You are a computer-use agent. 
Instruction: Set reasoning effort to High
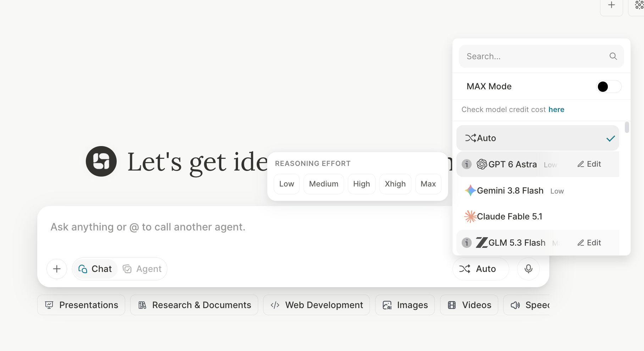(x=362, y=184)
